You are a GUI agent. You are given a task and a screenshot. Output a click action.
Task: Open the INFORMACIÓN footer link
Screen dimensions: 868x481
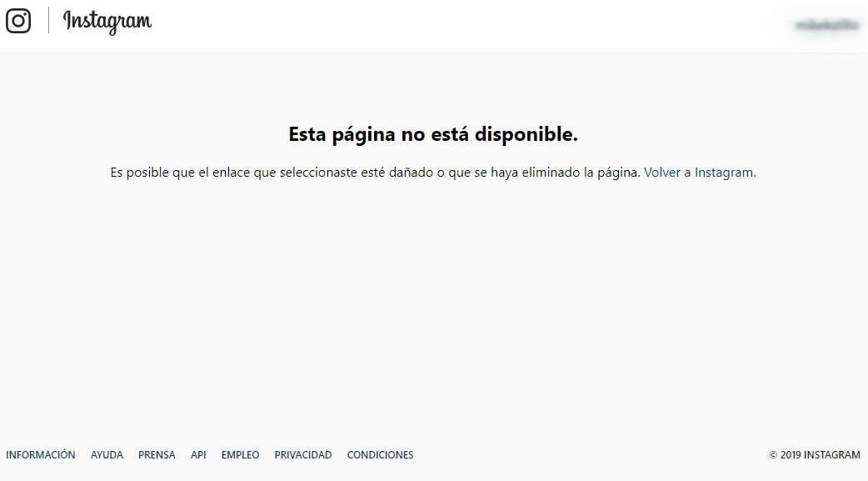41,454
